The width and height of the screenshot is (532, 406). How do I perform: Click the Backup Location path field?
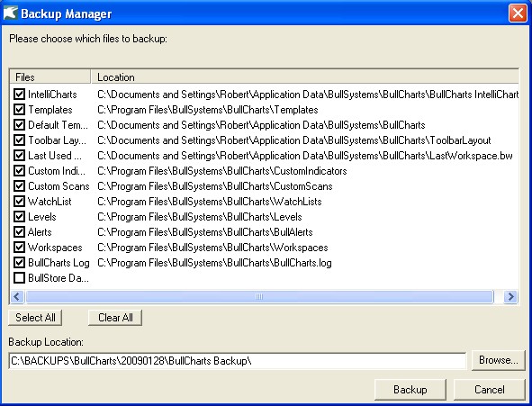coord(238,361)
